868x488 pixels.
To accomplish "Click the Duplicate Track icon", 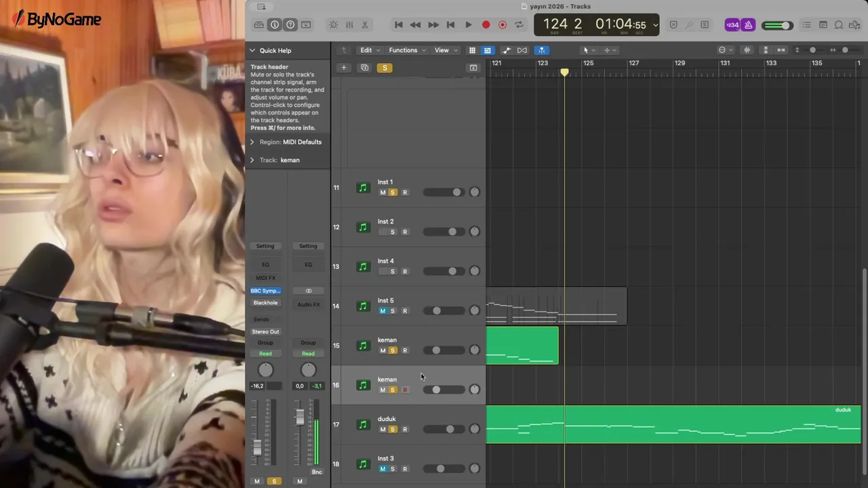I will coord(364,68).
